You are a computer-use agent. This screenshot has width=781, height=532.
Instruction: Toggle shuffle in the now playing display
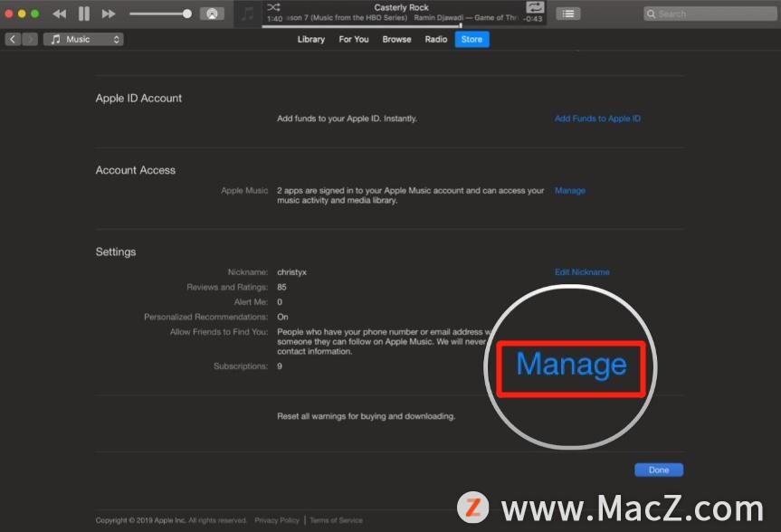[x=273, y=7]
